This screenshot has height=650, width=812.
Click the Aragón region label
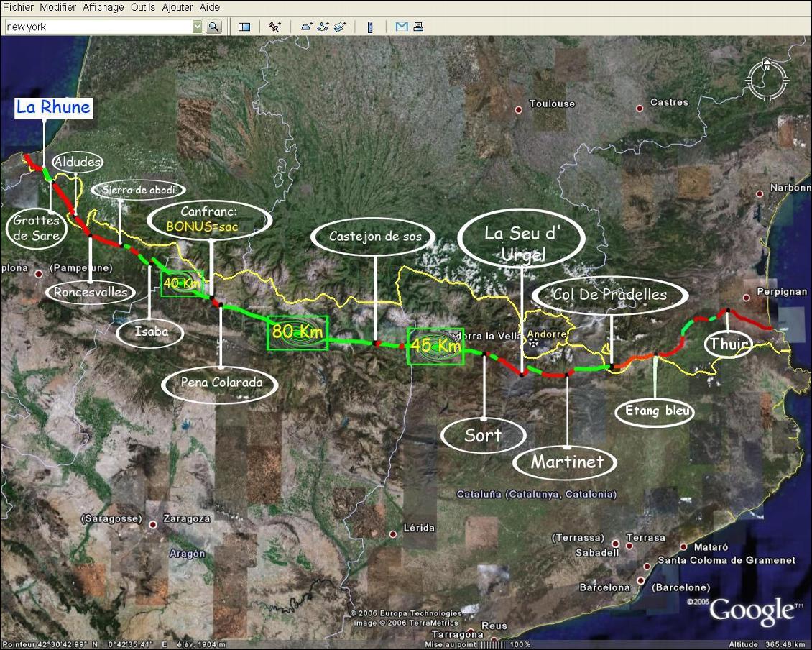[x=187, y=554]
